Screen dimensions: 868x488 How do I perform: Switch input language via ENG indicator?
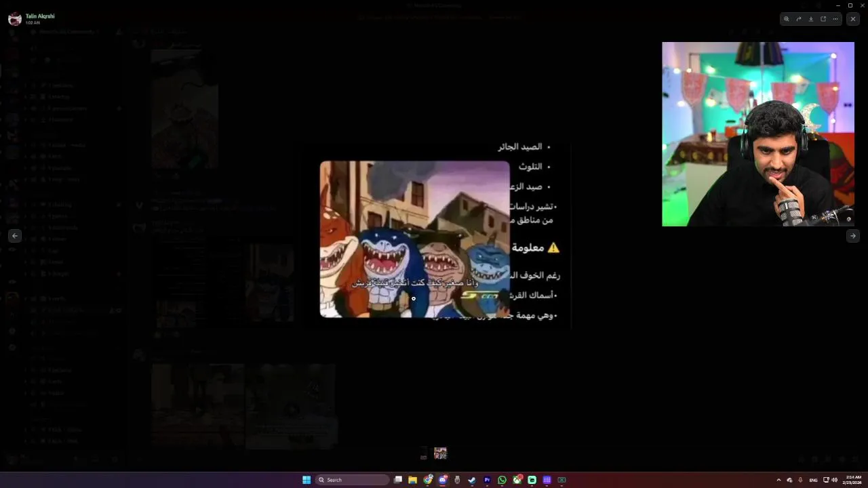813,480
